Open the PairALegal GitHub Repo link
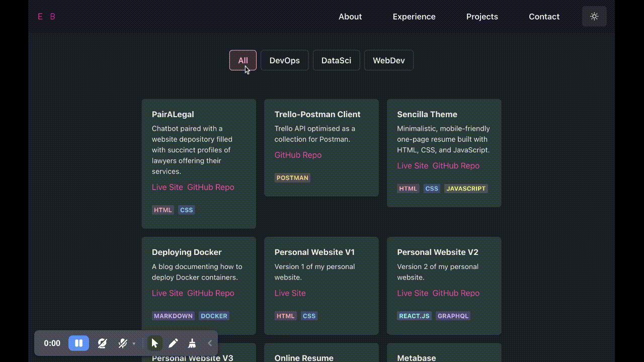The width and height of the screenshot is (644, 362). tap(211, 187)
